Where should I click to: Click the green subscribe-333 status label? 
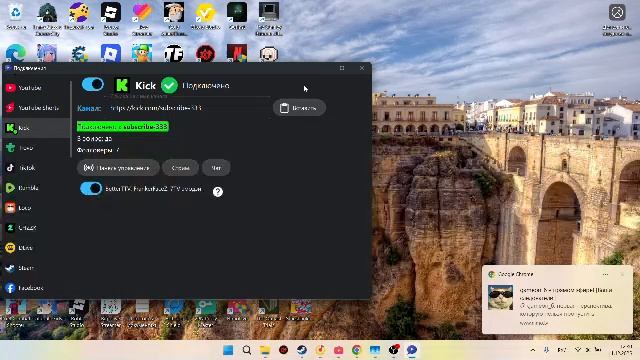click(123, 127)
